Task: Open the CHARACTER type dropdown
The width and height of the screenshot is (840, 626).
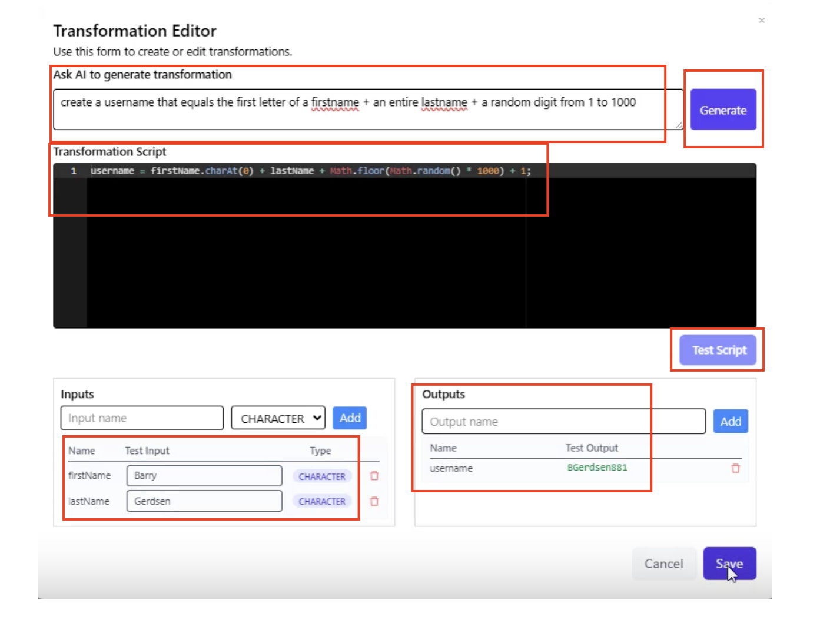Action: click(278, 418)
